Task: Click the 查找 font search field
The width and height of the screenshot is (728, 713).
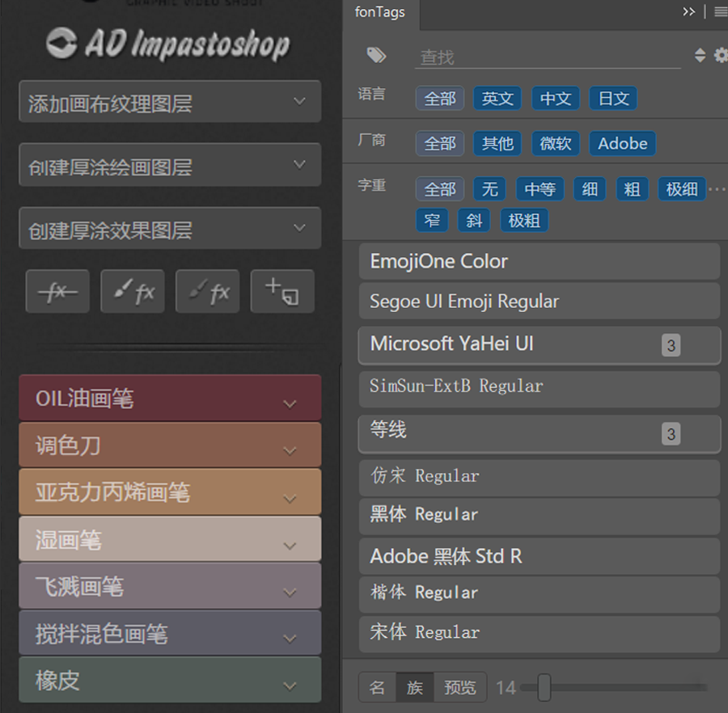Action: (548, 57)
